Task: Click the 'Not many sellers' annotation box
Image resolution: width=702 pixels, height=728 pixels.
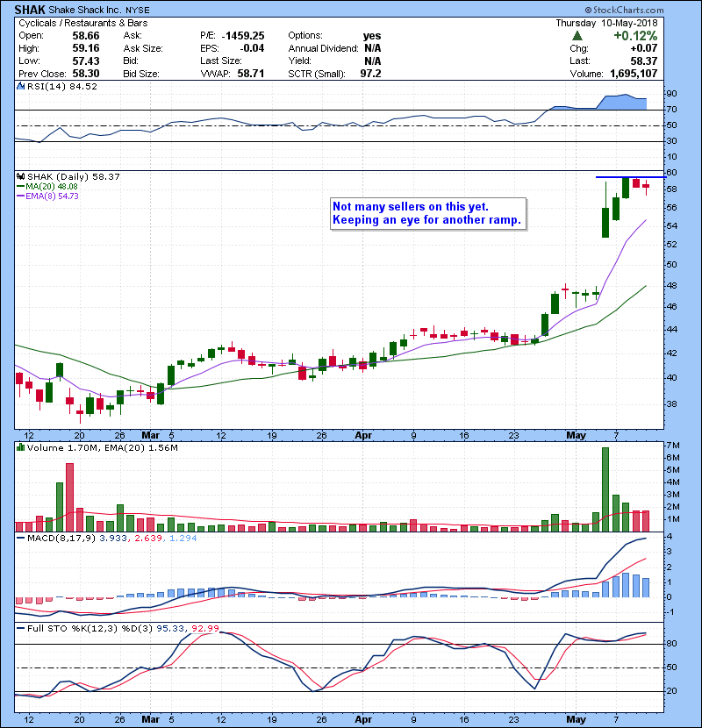Action: (x=428, y=213)
